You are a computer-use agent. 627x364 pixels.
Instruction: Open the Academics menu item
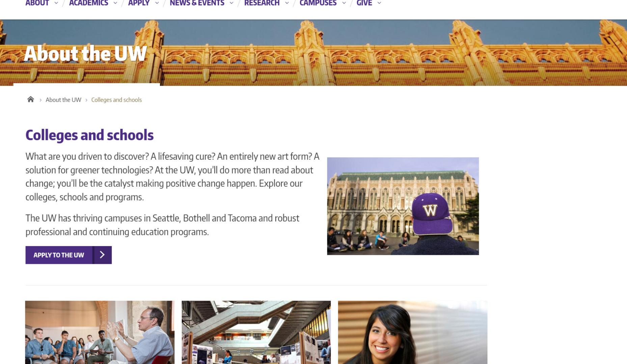coord(88,3)
